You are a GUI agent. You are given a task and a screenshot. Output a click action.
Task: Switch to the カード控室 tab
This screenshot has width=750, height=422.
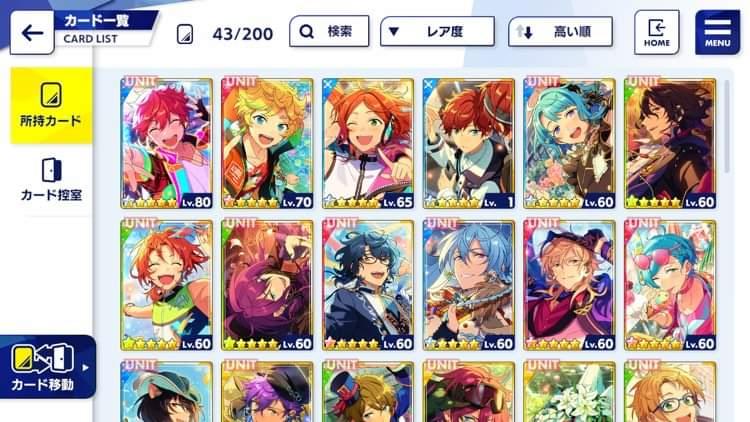click(51, 180)
